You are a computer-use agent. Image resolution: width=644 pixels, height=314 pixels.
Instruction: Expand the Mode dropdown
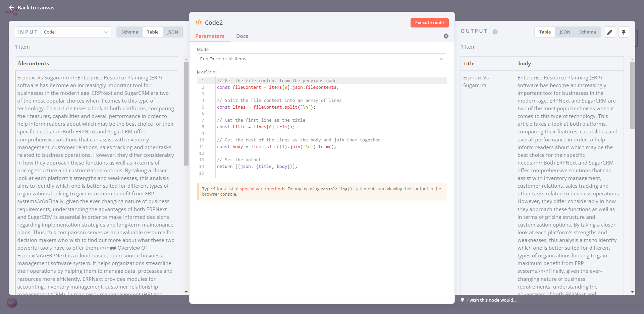321,59
